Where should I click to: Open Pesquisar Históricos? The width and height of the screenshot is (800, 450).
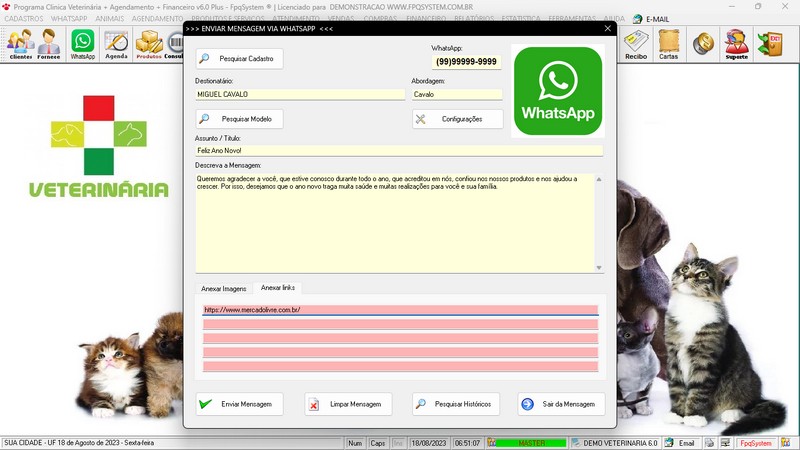coord(455,404)
